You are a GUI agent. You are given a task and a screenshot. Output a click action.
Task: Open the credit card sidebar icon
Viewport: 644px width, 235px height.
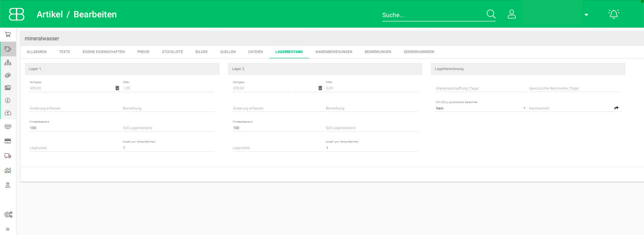[8, 141]
